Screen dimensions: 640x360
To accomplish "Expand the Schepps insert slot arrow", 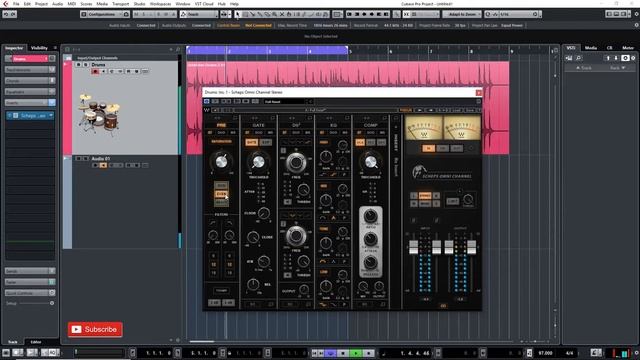I will click(51, 116).
